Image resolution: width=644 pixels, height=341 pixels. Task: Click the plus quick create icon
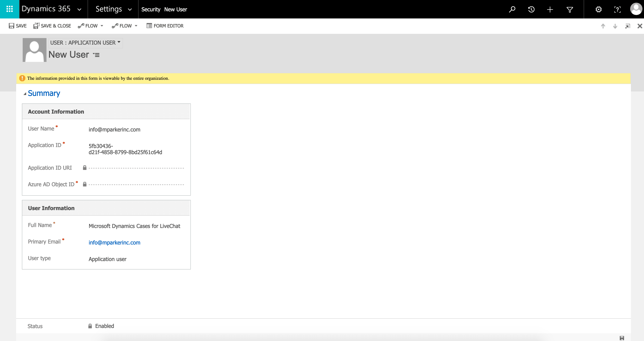(x=550, y=9)
